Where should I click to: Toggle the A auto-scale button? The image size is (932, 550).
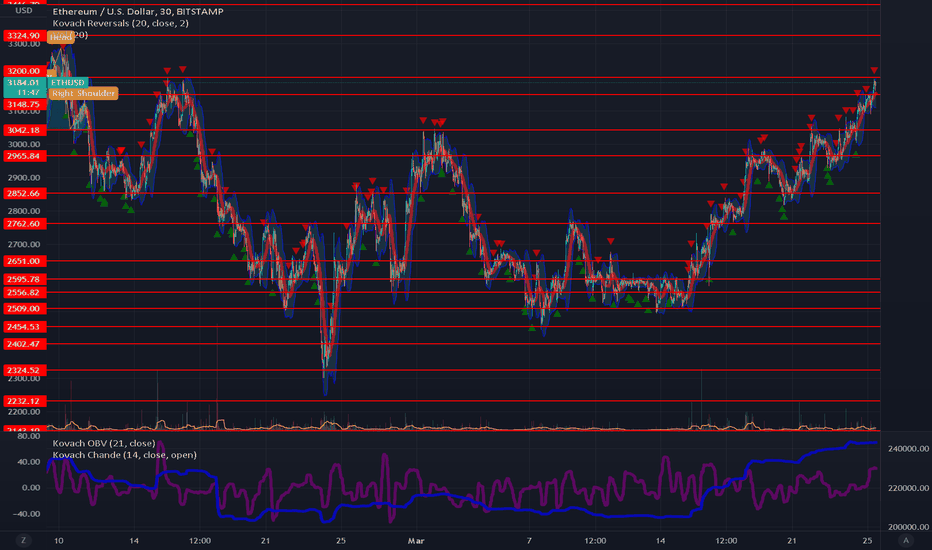[906, 540]
